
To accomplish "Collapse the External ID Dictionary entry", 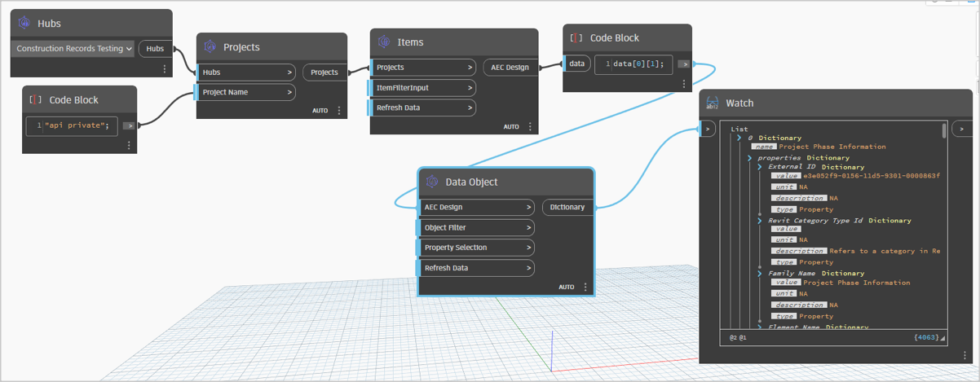I will point(760,167).
